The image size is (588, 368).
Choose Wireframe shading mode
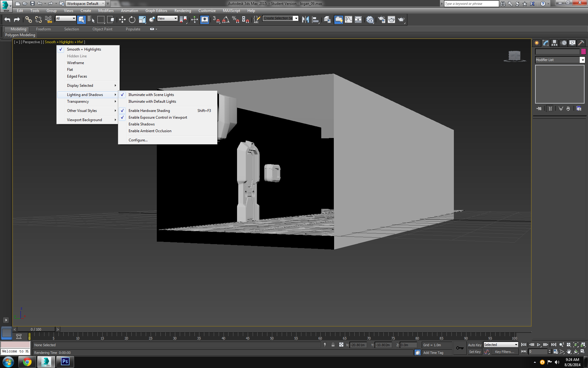click(x=75, y=63)
